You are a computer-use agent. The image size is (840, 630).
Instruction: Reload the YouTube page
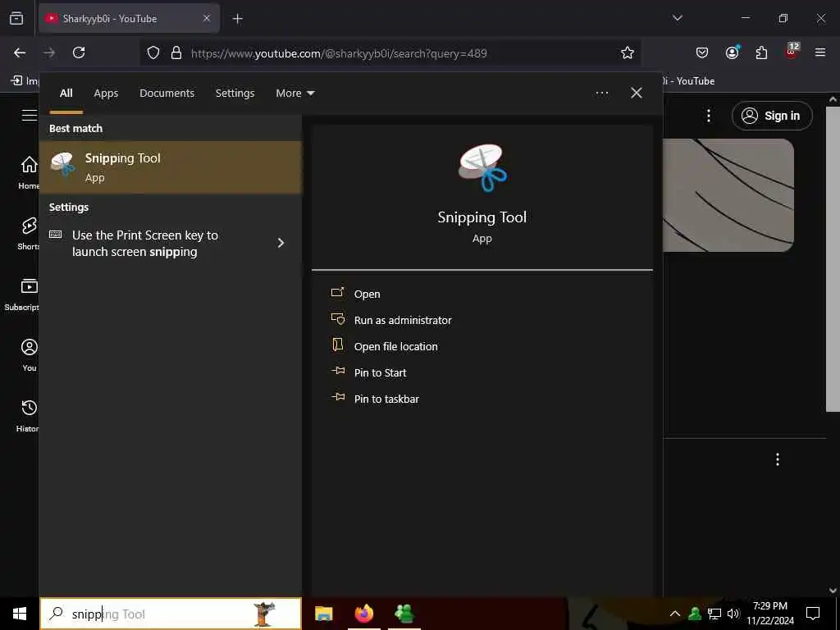point(79,53)
